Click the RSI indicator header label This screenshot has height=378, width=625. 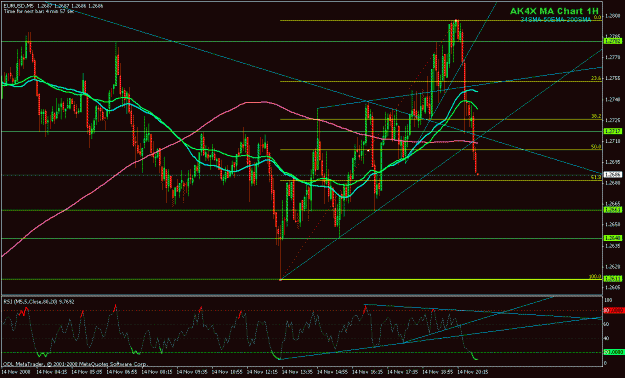click(x=39, y=302)
